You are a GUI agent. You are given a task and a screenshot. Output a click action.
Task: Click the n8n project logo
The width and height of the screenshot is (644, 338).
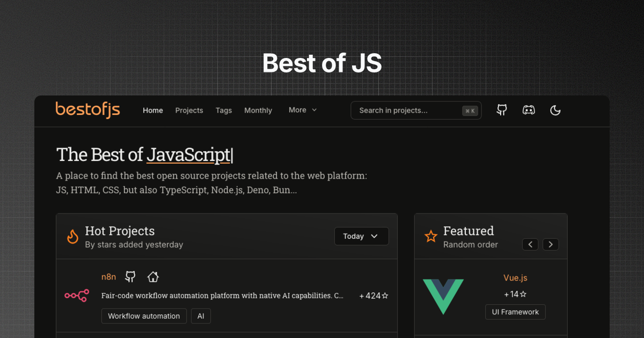point(77,295)
